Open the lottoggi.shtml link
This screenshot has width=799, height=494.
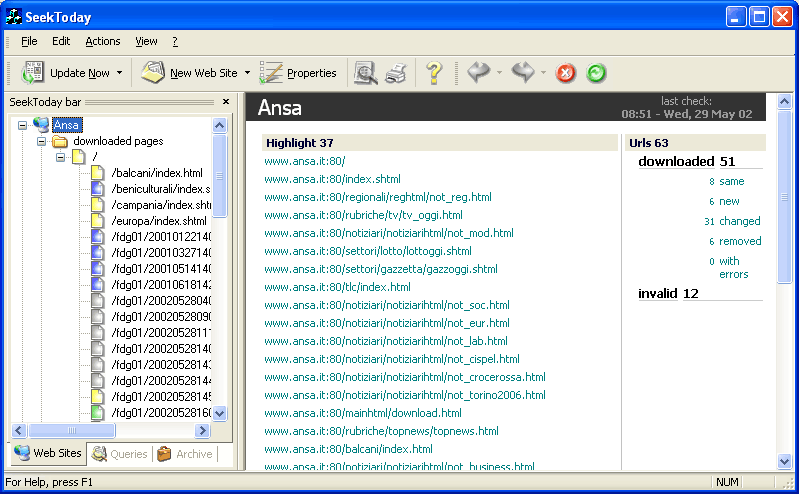click(x=367, y=251)
